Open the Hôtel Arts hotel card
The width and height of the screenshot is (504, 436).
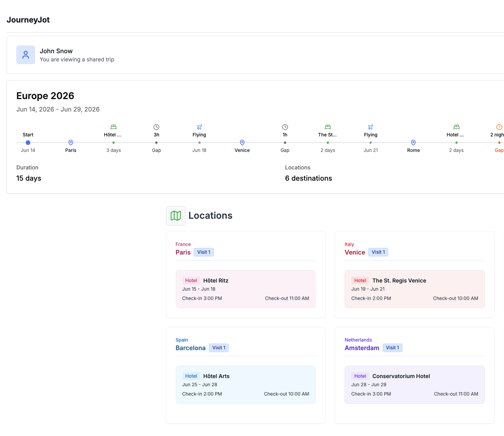tap(246, 385)
